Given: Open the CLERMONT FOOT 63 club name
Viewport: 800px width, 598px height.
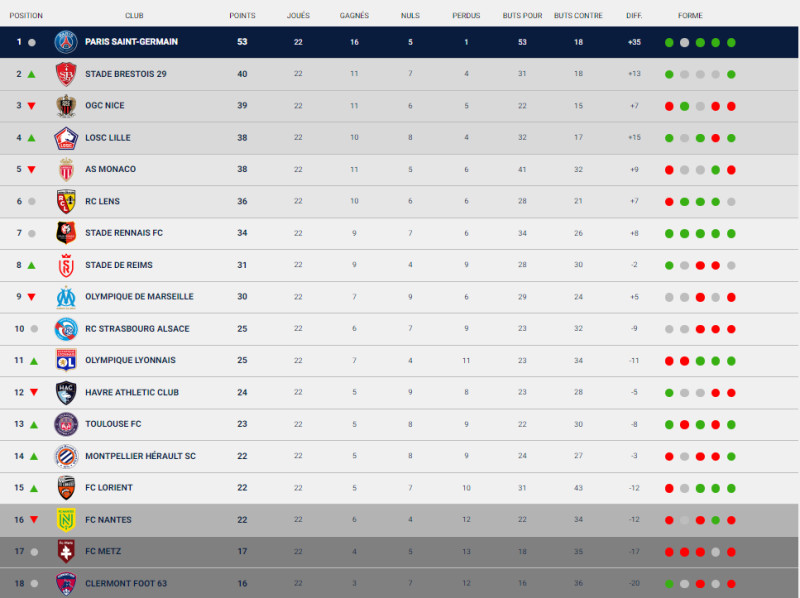Looking at the screenshot, I should (126, 583).
